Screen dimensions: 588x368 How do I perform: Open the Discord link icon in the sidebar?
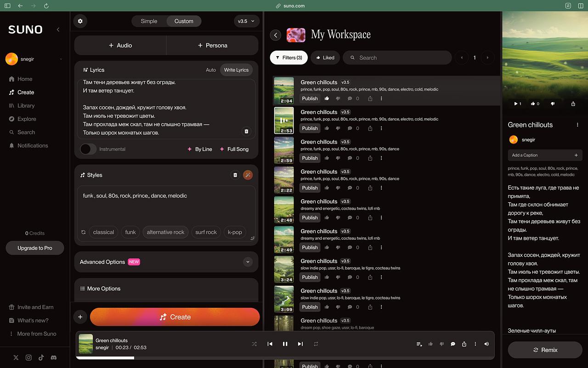(54, 357)
